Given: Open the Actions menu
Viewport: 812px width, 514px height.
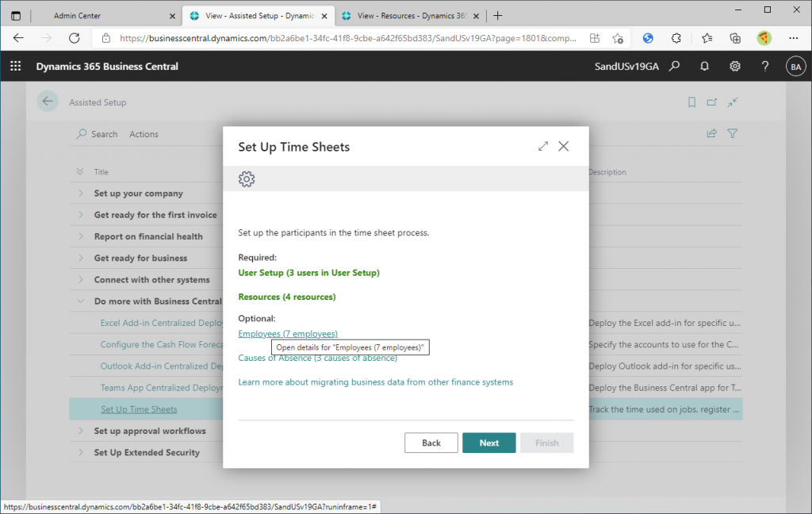Looking at the screenshot, I should (144, 134).
